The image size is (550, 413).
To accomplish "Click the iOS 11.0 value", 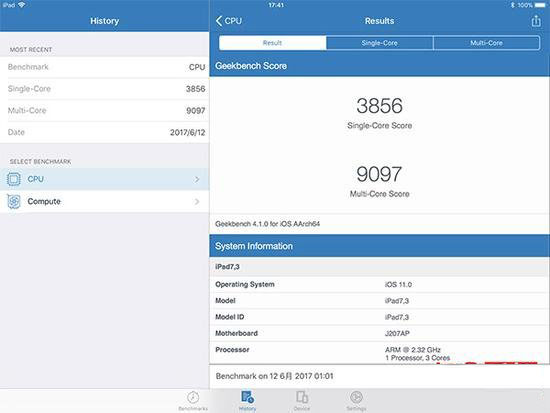I will (x=398, y=285).
